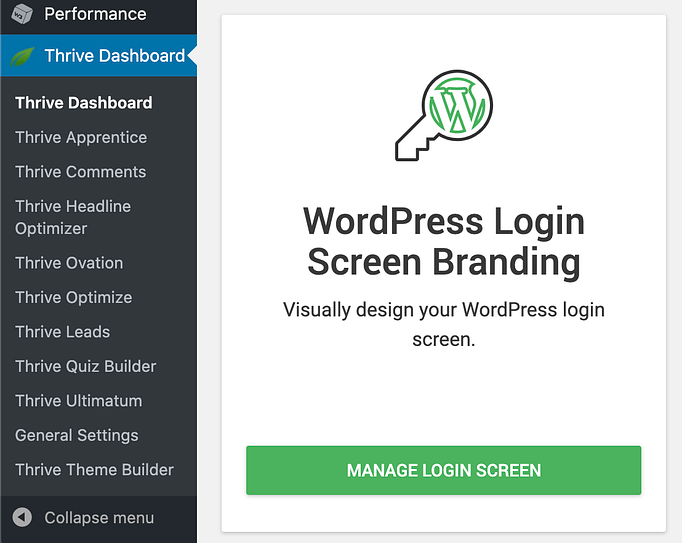
Task: Navigate to Thrive Ovation
Action: (69, 263)
